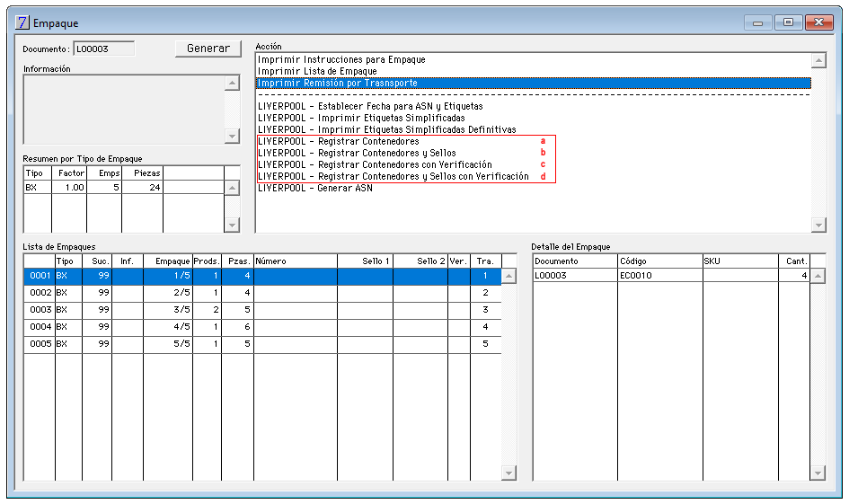Click the Cant. column header
This screenshot has height=504, width=849.
pyautogui.click(x=794, y=261)
